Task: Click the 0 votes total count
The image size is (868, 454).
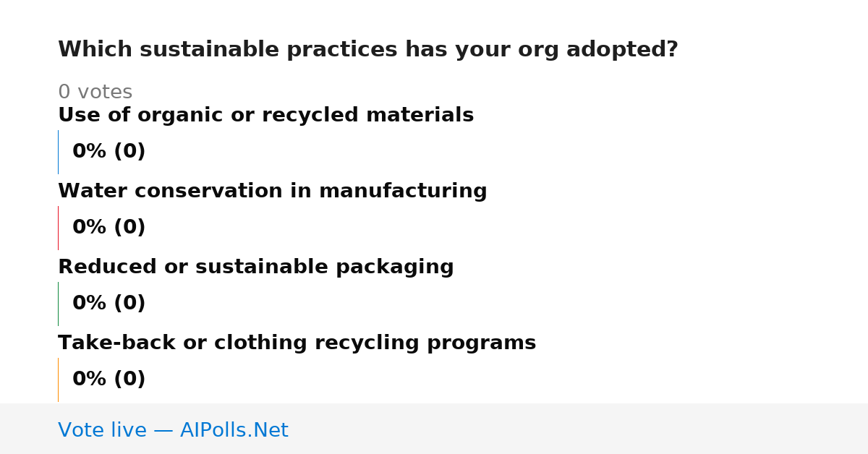Action: click(x=95, y=93)
